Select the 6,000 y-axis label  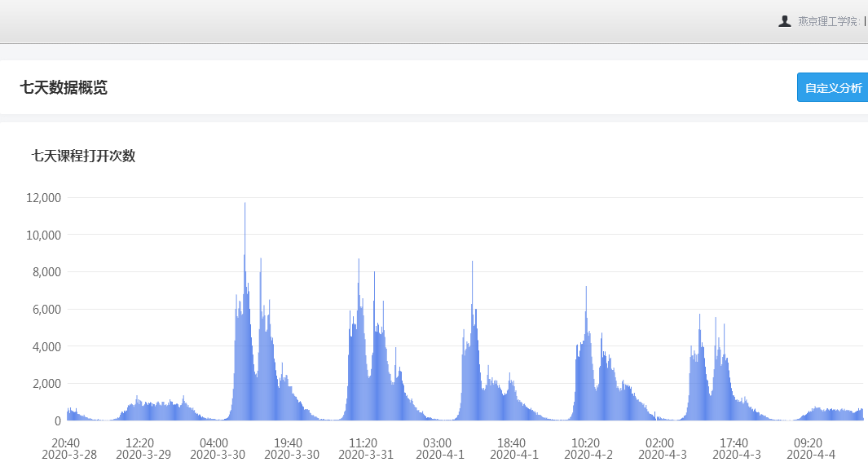coord(46,310)
